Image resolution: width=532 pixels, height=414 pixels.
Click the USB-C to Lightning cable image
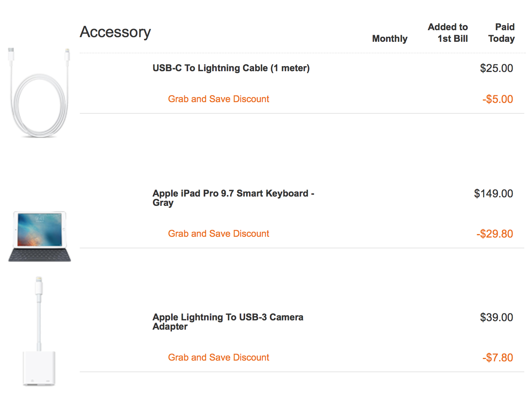click(x=39, y=92)
